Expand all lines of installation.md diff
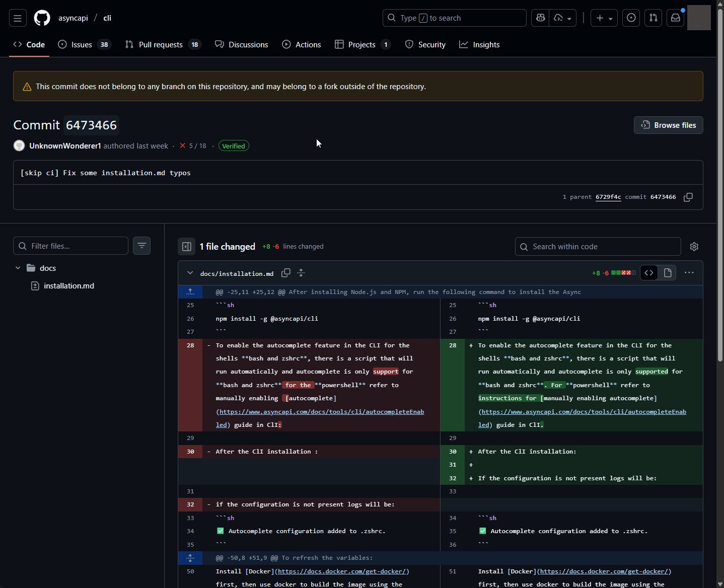The height and width of the screenshot is (588, 724). 301,273
